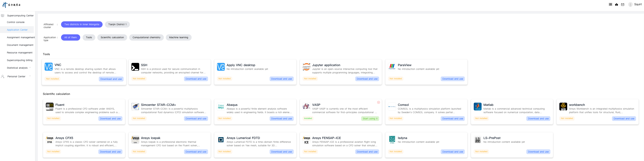Click the Ansys Icepak icon

[135, 140]
